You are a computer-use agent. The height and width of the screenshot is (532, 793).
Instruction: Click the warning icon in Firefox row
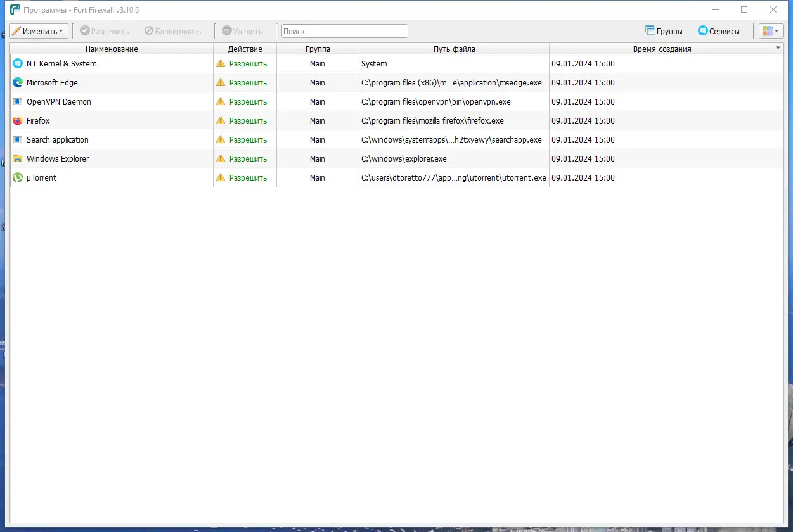(x=221, y=121)
